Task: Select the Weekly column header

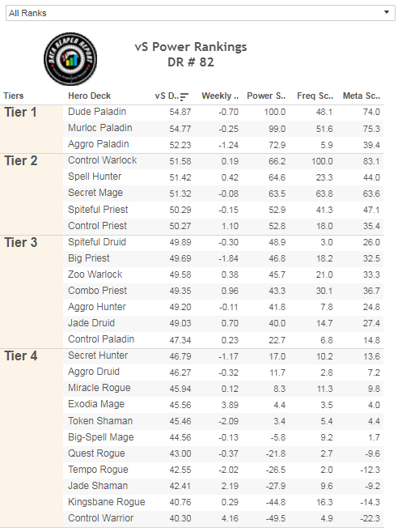Action: coord(220,96)
